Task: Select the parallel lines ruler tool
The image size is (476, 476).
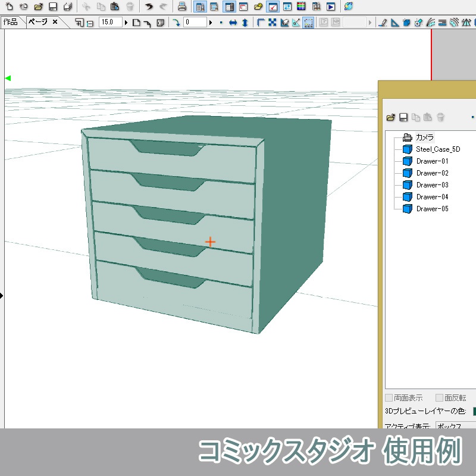Action: point(443,22)
